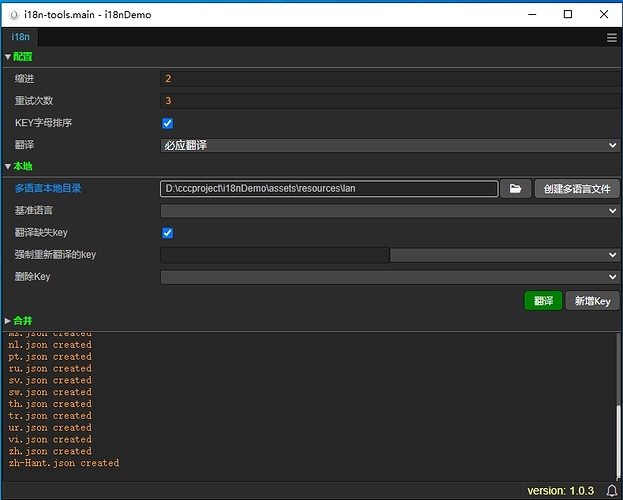This screenshot has height=500, width=623.
Task: Maximize the i18n-tools window
Action: (x=568, y=14)
